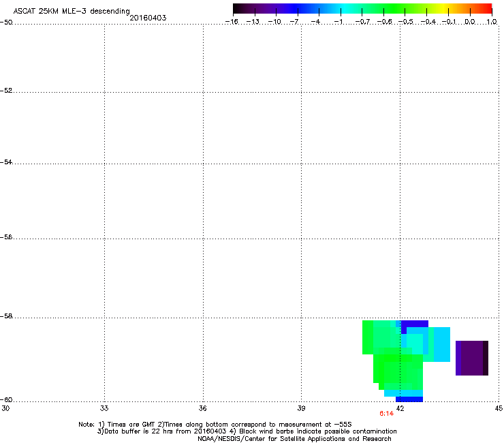Viewport: 504px width, 443px height.
Task: Click the blue data strip at latitude -60
Action: [409, 399]
